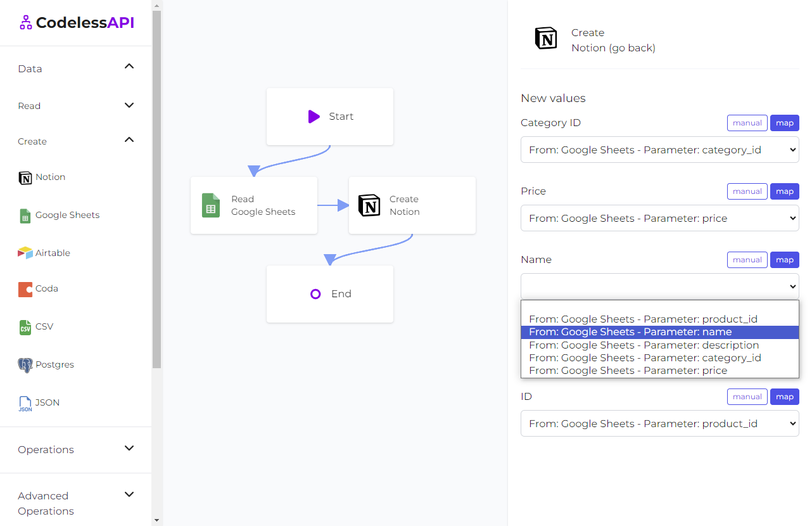Click the End node circle icon
Screen dimensions: 812x526
coord(315,294)
